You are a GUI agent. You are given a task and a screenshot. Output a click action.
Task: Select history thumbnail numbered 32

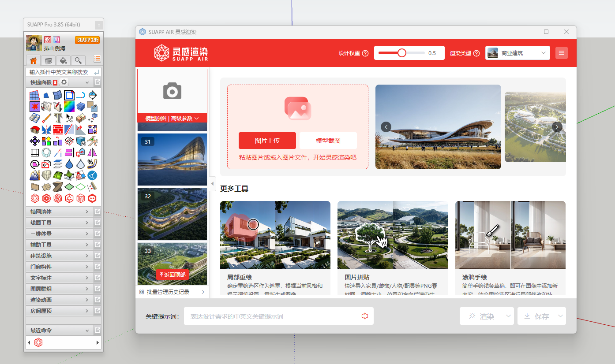coord(172,214)
